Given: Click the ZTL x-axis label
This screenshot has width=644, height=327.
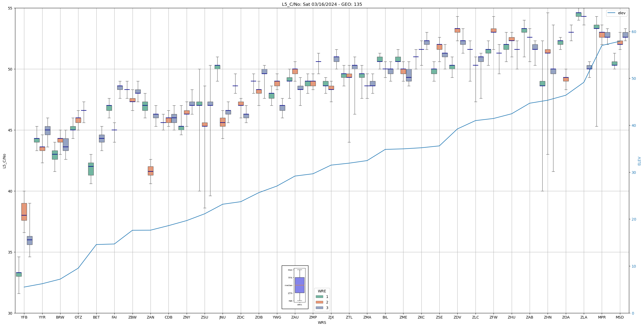Looking at the screenshot, I should click(349, 317).
